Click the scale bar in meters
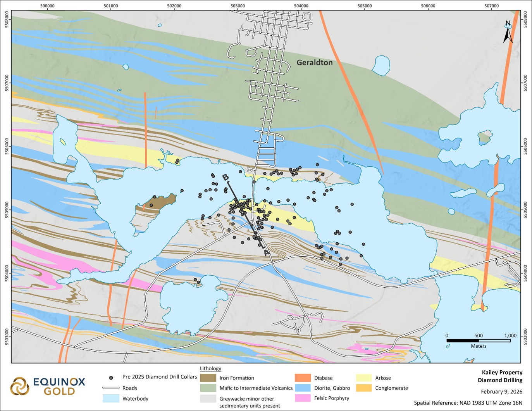The image size is (532, 411). (478, 340)
